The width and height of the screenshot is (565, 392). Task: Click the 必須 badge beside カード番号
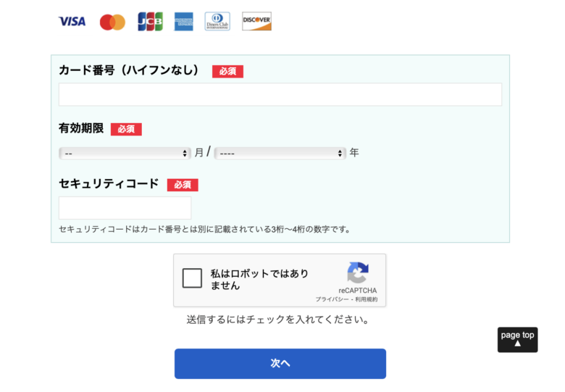click(227, 71)
